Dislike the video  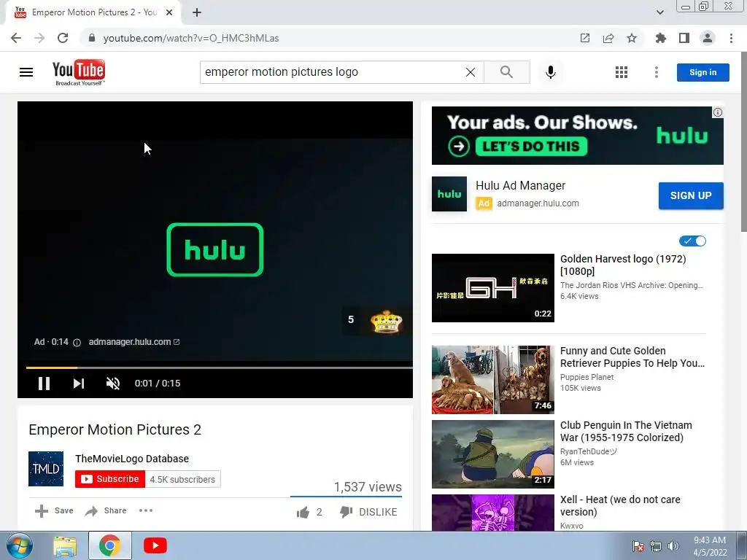(368, 512)
